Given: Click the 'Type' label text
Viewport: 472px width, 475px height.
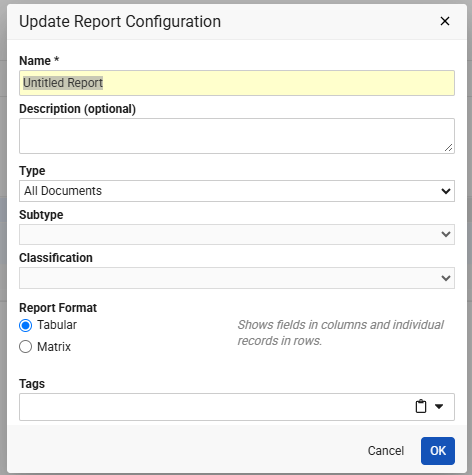Looking at the screenshot, I should coord(32,171).
